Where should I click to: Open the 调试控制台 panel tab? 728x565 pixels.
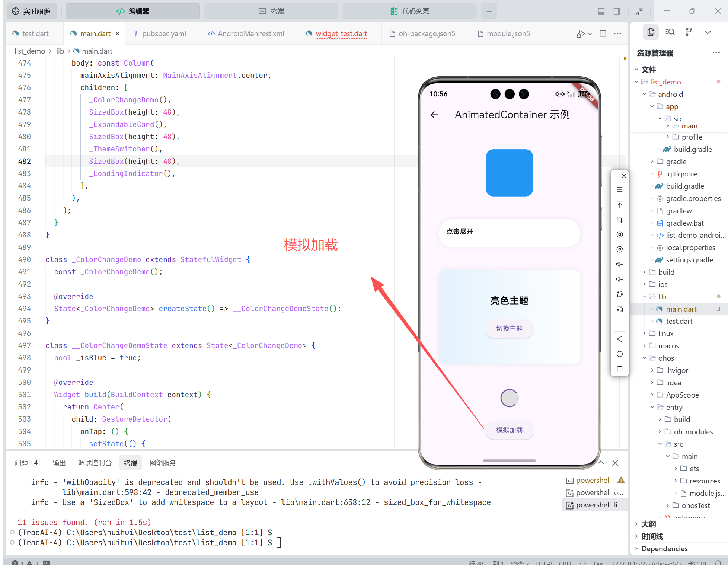(x=95, y=463)
